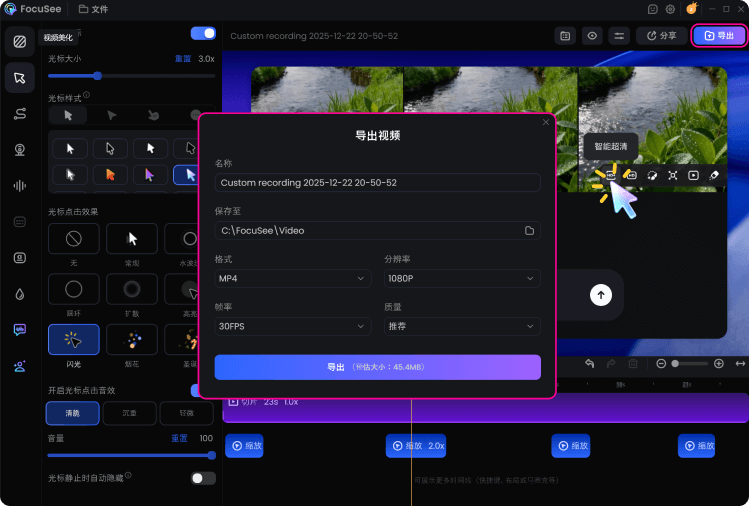Image resolution: width=749 pixels, height=506 pixels.
Task: Open the 帧率 30FPS dropdown
Action: pyautogui.click(x=293, y=326)
